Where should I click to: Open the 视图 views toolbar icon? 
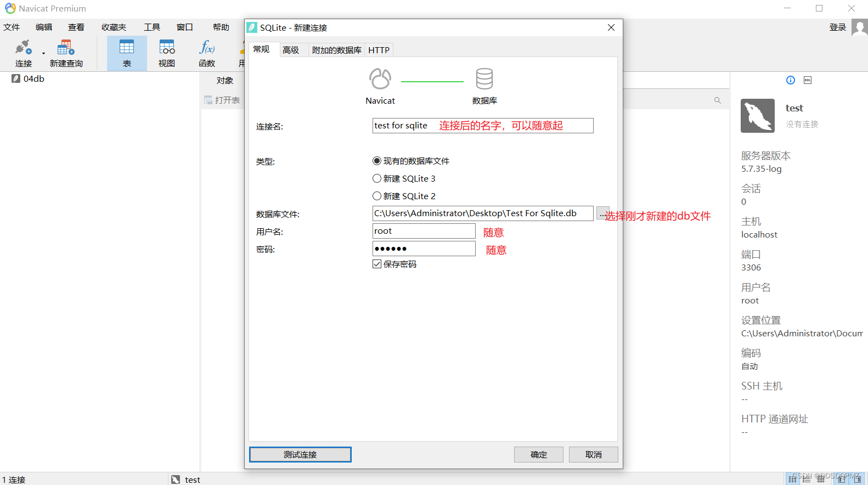click(167, 53)
